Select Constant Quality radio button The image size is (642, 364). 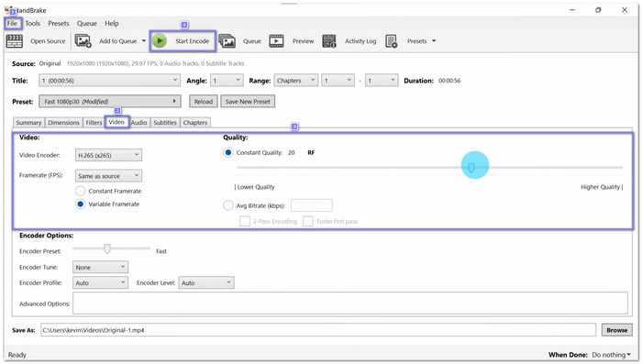[228, 152]
